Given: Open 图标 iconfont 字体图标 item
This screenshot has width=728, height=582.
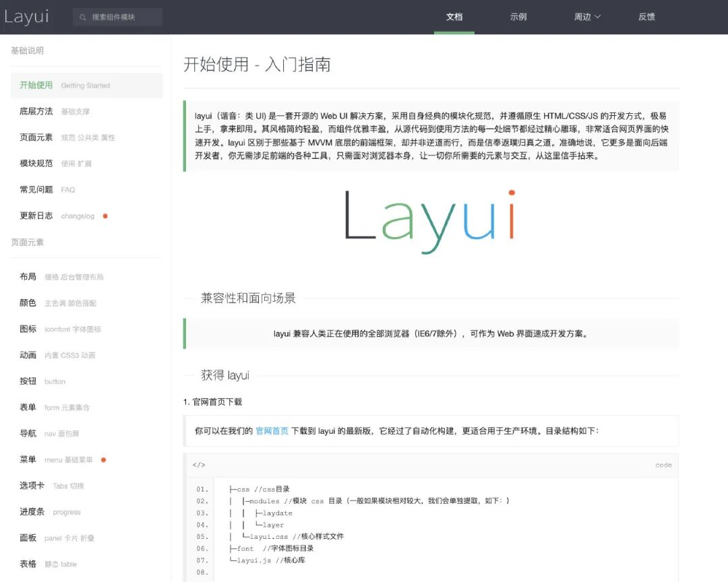Looking at the screenshot, I should click(86, 329).
